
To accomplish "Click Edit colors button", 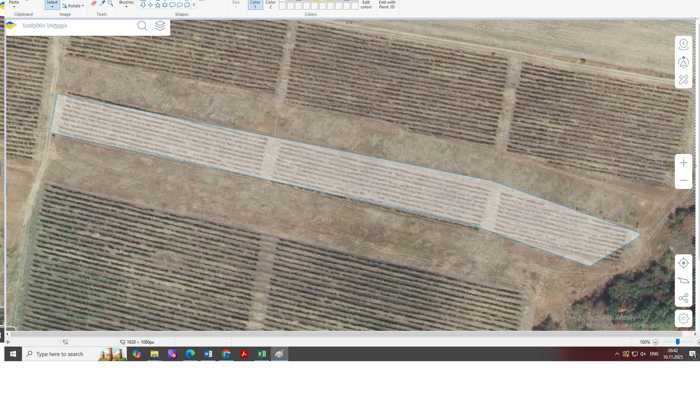I will coord(366,4).
